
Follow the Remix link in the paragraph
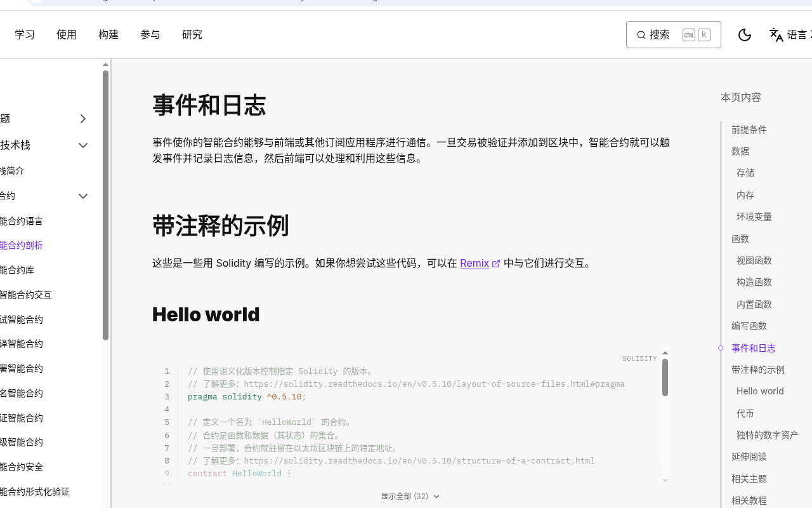tap(475, 264)
